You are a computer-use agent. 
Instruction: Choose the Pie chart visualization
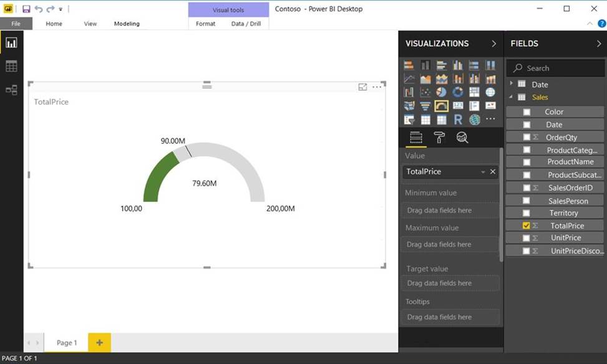pos(442,92)
